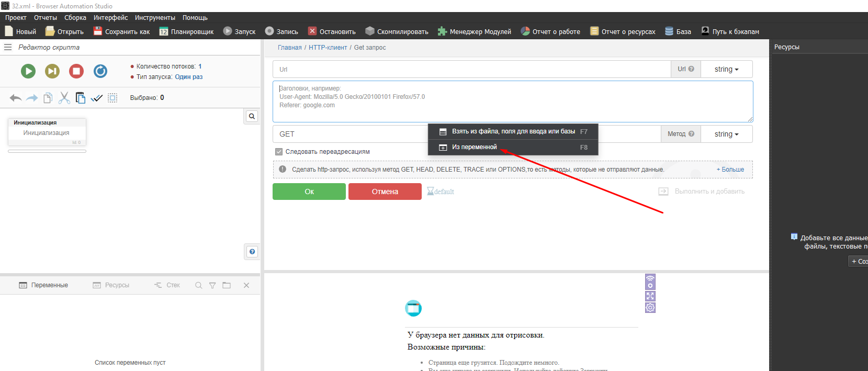The width and height of the screenshot is (868, 371).
Task: Expand the + Больше description link
Action: pyautogui.click(x=730, y=170)
